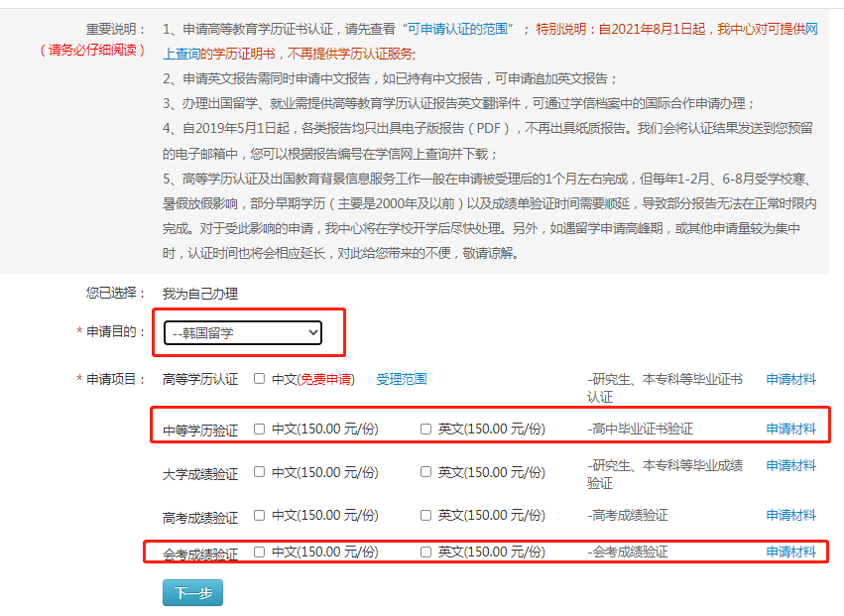This screenshot has height=616, width=844.
Task: Open the 受理范围 link
Action: [x=402, y=379]
